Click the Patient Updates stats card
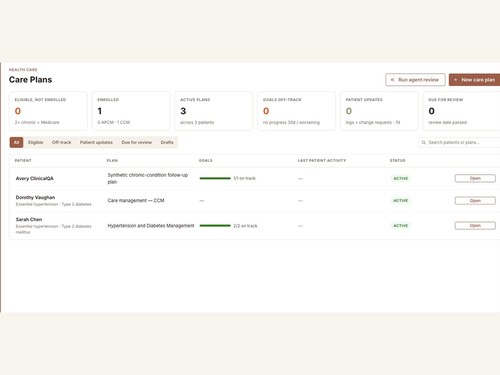The width and height of the screenshot is (500, 375). point(379,111)
